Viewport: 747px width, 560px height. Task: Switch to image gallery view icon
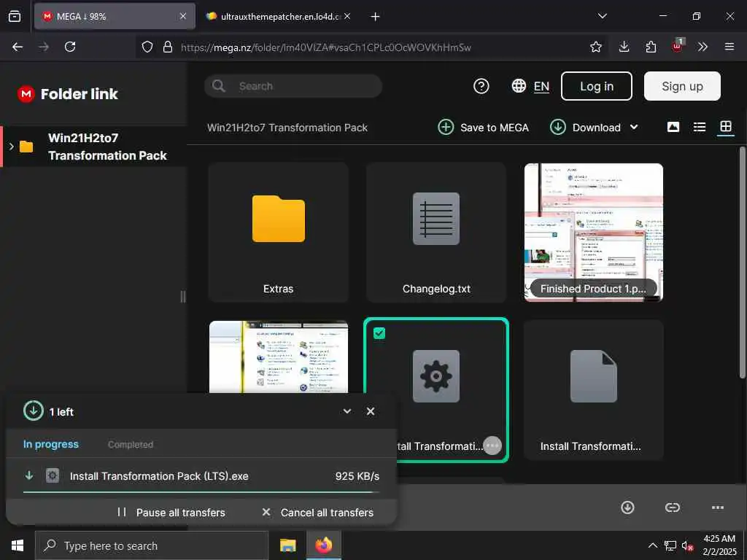click(673, 127)
